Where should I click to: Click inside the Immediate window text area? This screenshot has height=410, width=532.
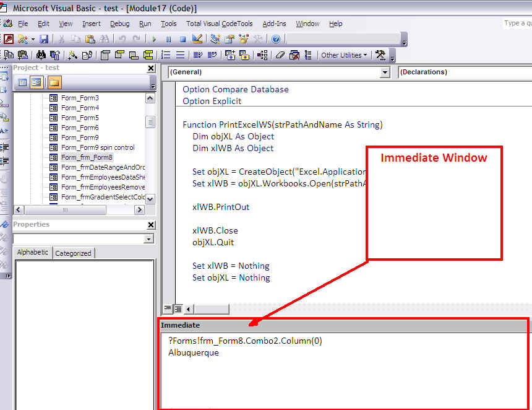344,370
